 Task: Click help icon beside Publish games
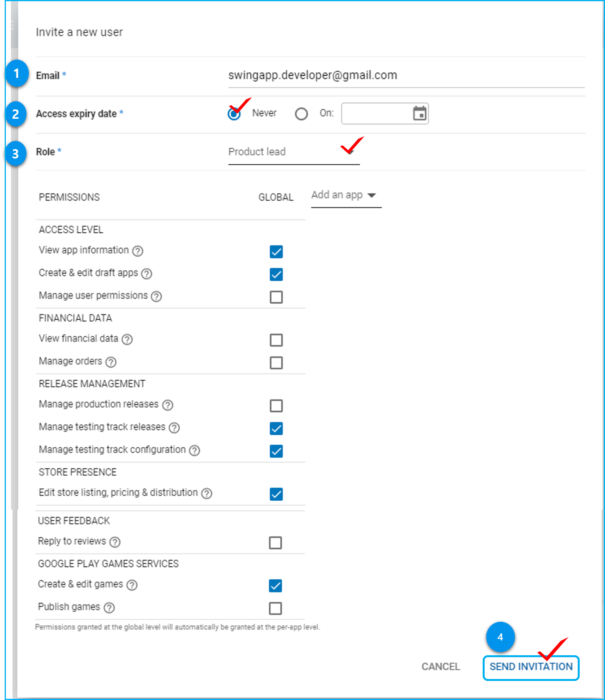(x=109, y=608)
